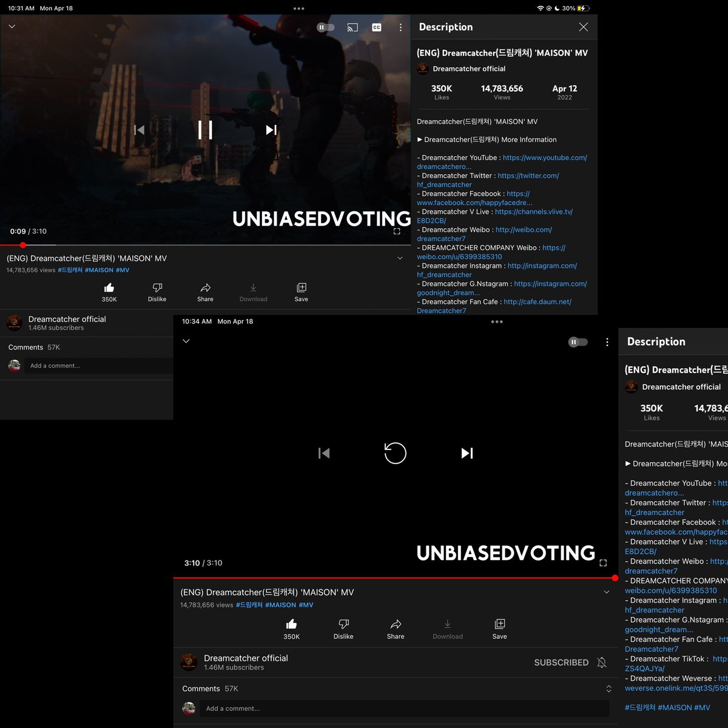Open Dreamcatcher official channel avatar in top description
Screen dimensions: 728x728
pos(423,69)
